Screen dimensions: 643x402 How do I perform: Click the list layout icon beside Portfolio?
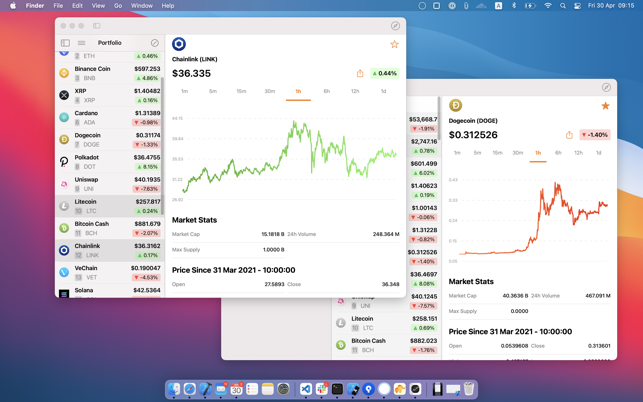point(82,43)
